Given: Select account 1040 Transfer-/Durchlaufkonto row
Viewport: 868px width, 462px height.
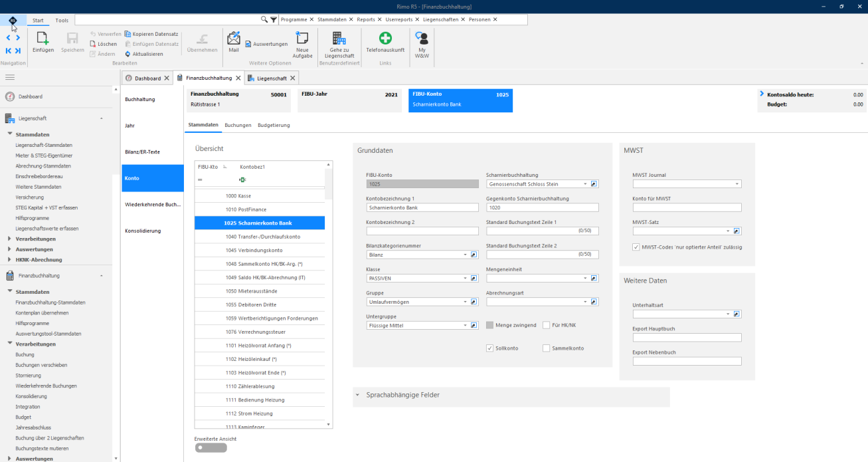Looking at the screenshot, I should (x=260, y=237).
